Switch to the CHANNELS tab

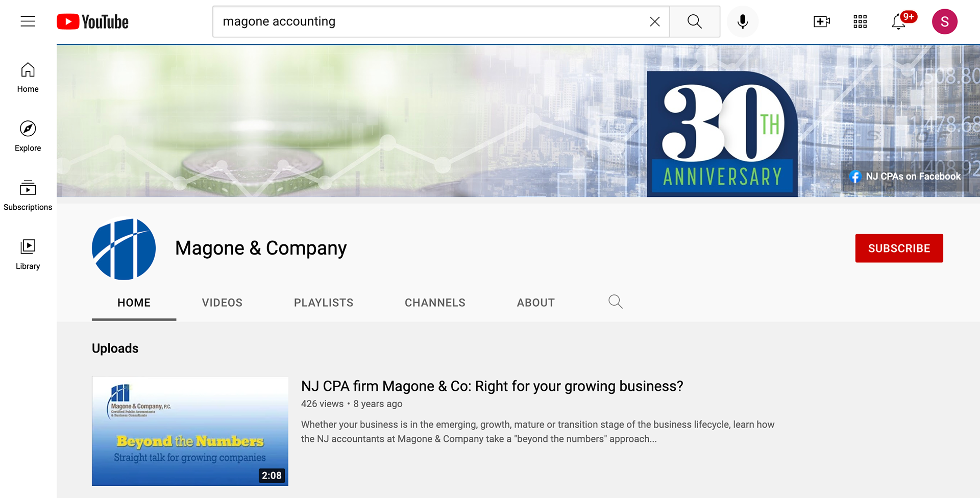[x=435, y=303]
